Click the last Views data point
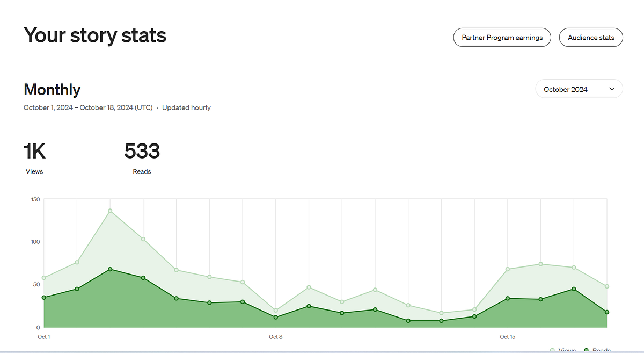This screenshot has height=353, width=644. click(x=607, y=286)
